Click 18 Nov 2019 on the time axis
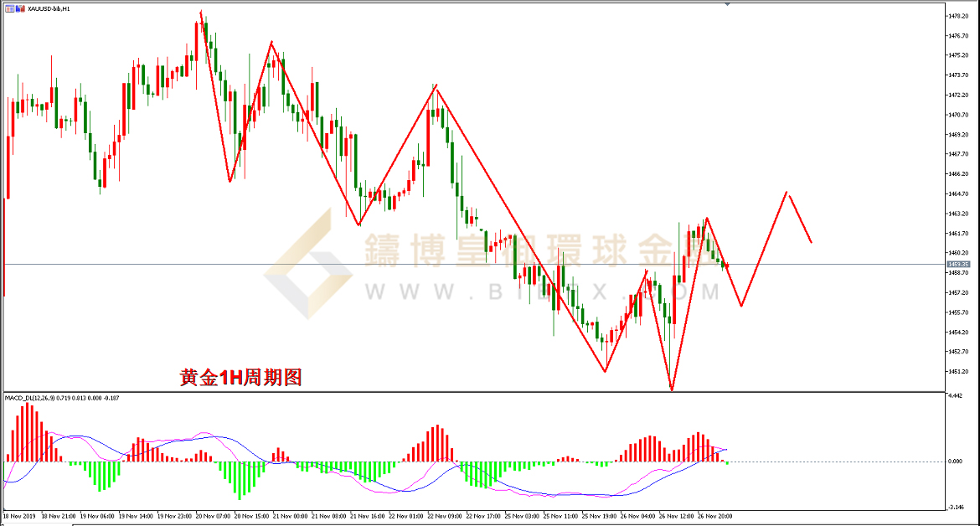Screen dimensions: 980x526 coord(19,516)
